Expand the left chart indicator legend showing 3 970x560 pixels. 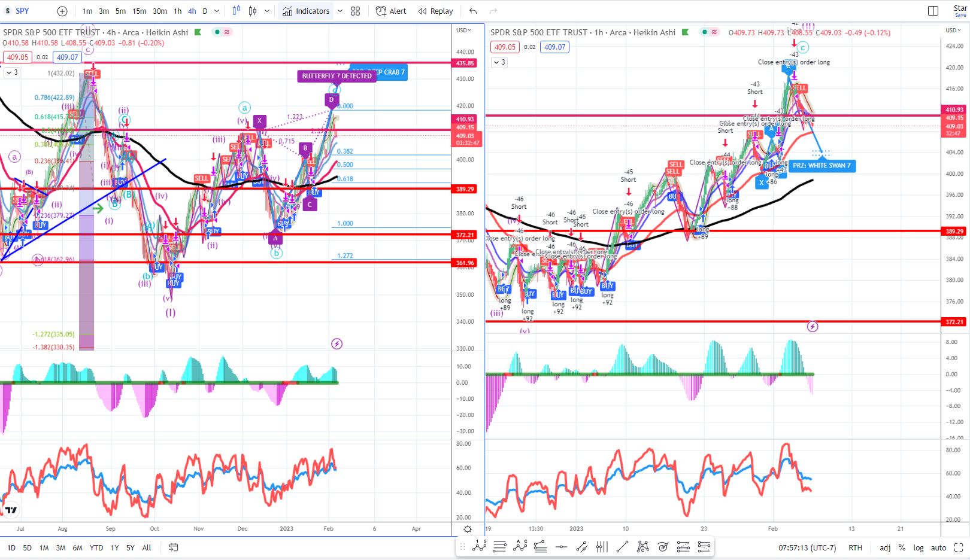(11, 72)
